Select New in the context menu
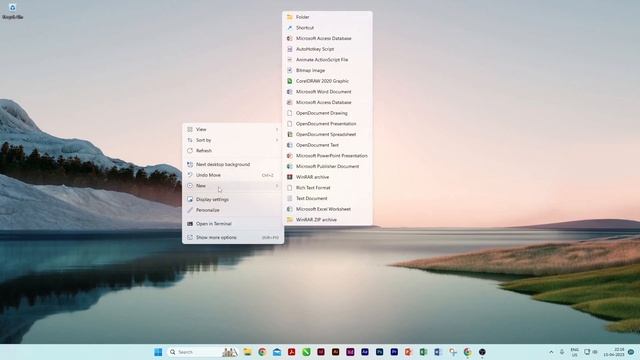Image resolution: width=640 pixels, height=360 pixels. coord(233,186)
